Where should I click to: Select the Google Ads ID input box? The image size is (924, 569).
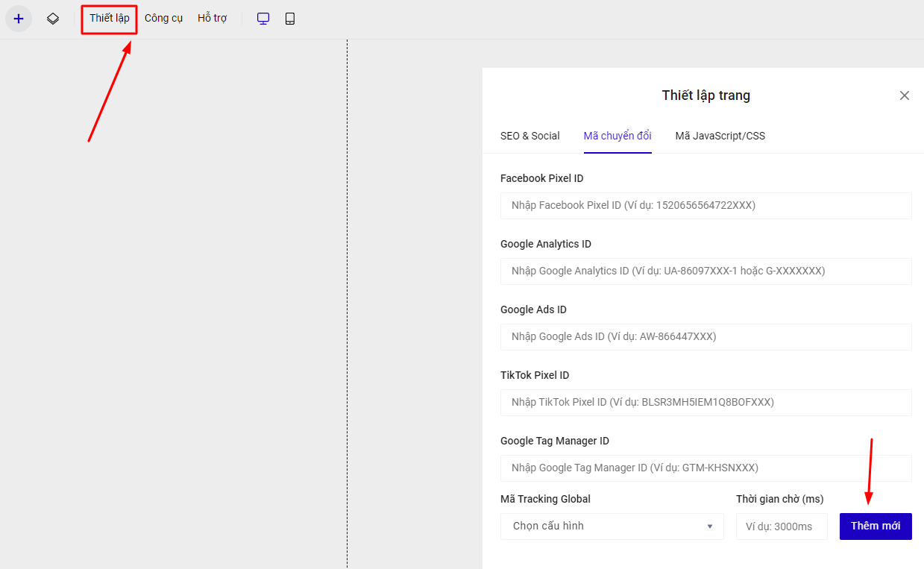pyautogui.click(x=705, y=336)
